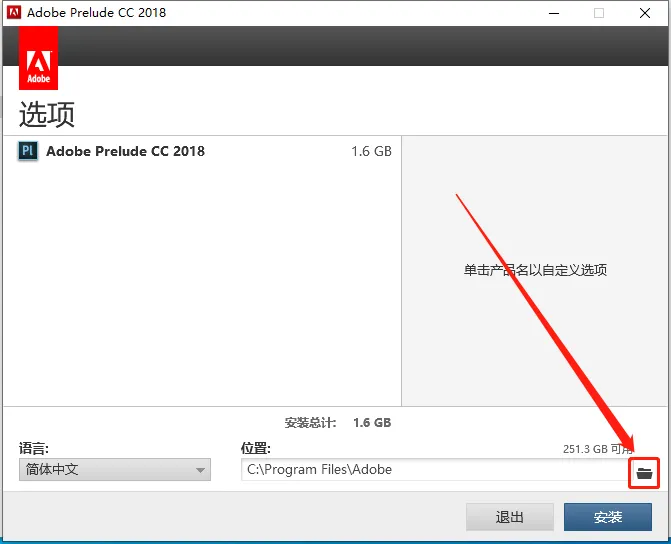Click the 单击产品名以自定义选项 hint text
The width and height of the screenshot is (671, 544).
(x=535, y=270)
